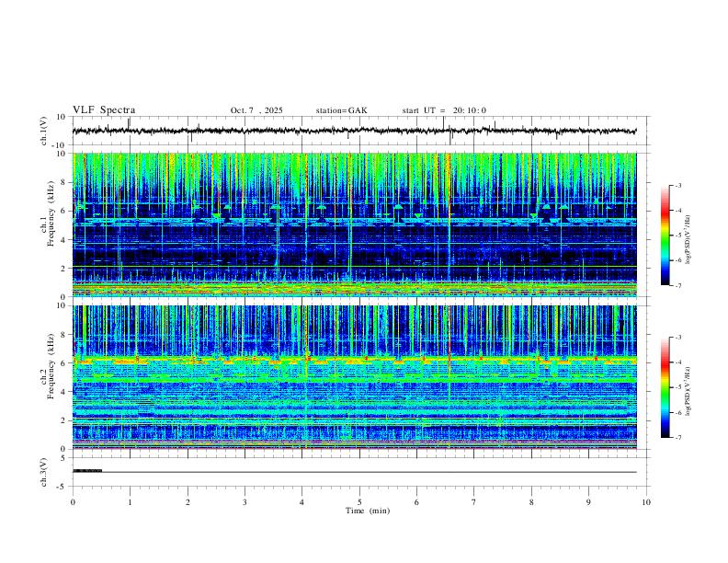Click time axis tick label '10'
728x563 pixels.
point(646,502)
